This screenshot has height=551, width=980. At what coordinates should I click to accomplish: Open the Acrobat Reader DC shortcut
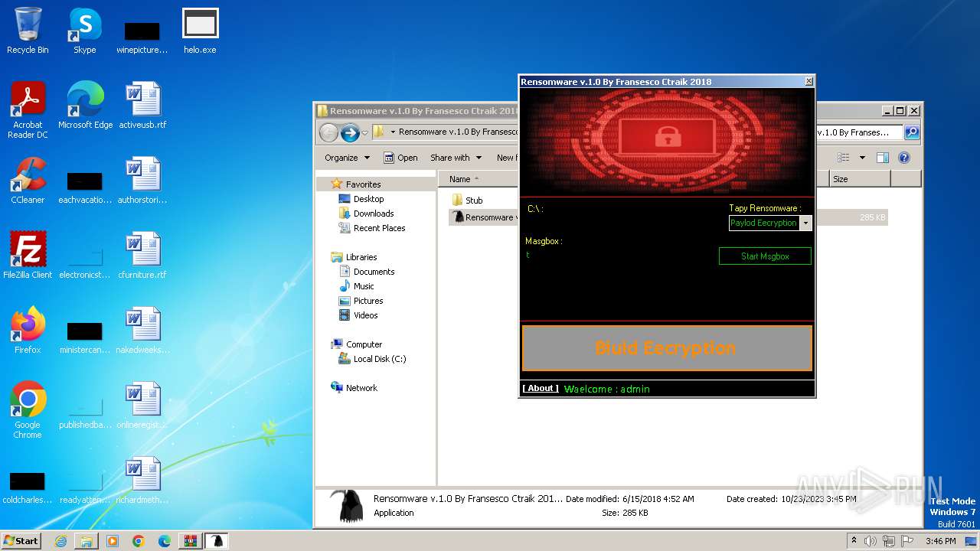[28, 109]
